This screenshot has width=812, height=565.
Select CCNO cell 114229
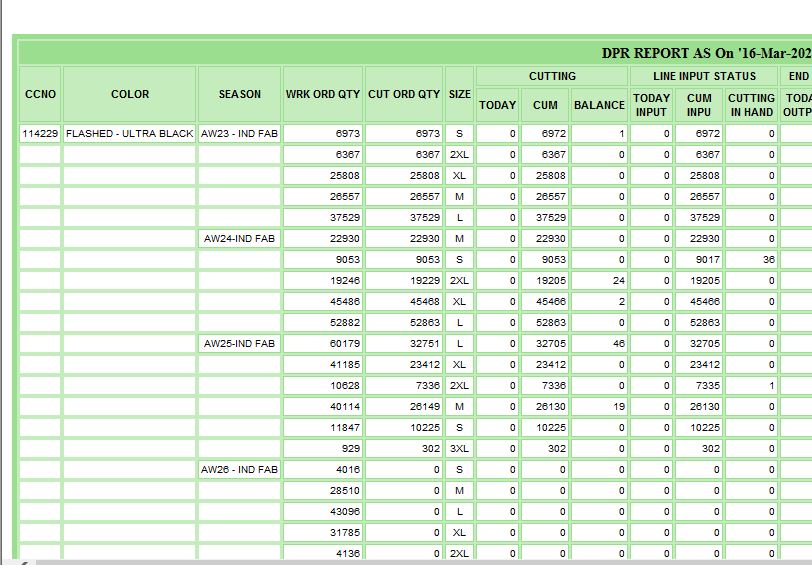pyautogui.click(x=40, y=133)
